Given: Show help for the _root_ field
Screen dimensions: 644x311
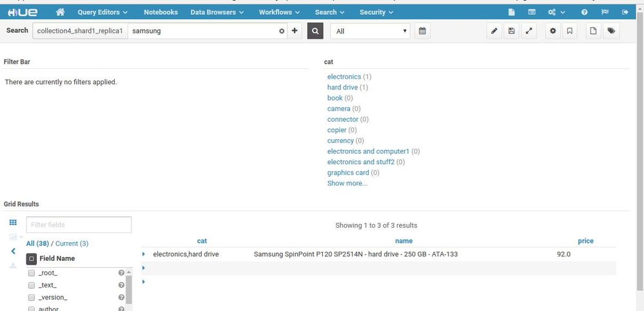Looking at the screenshot, I should tap(121, 273).
